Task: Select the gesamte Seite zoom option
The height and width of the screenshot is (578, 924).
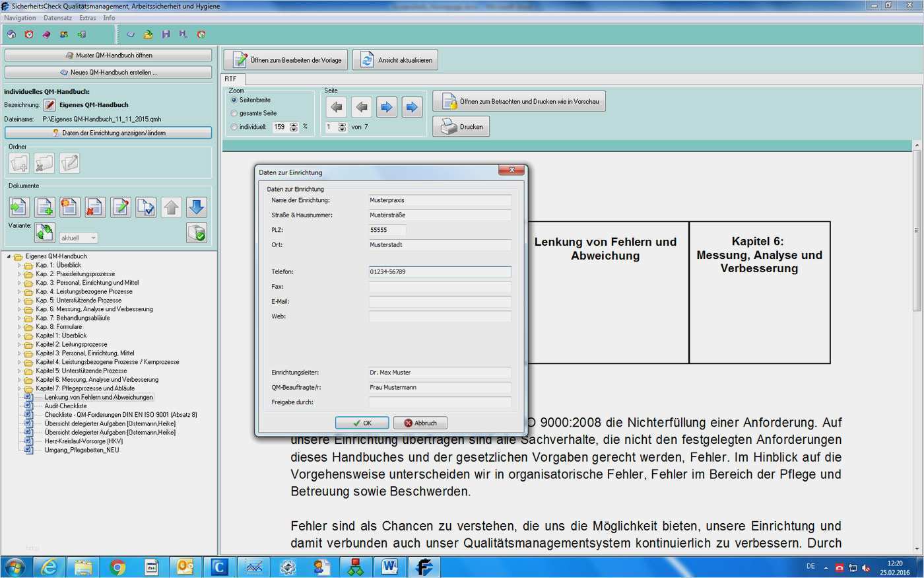Action: [234, 114]
